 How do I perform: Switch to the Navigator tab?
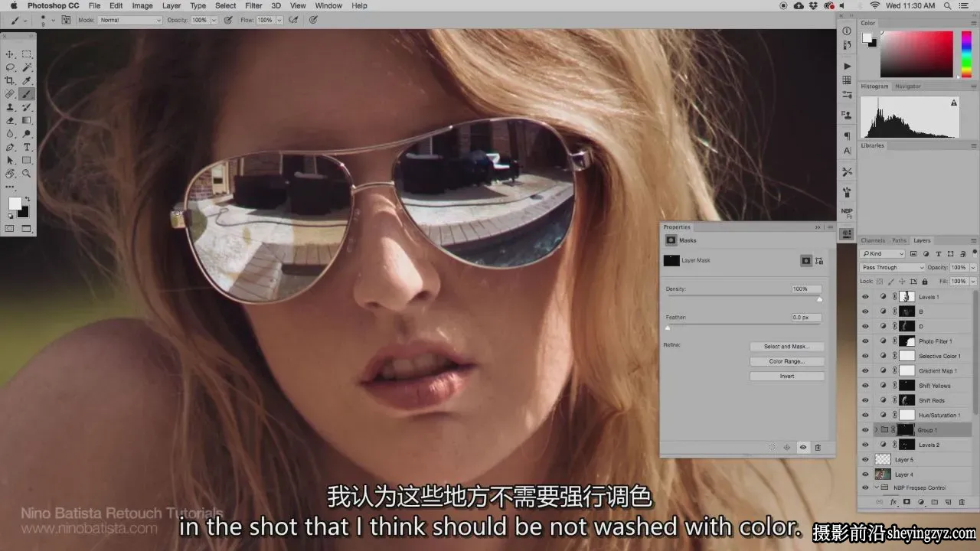coord(908,86)
